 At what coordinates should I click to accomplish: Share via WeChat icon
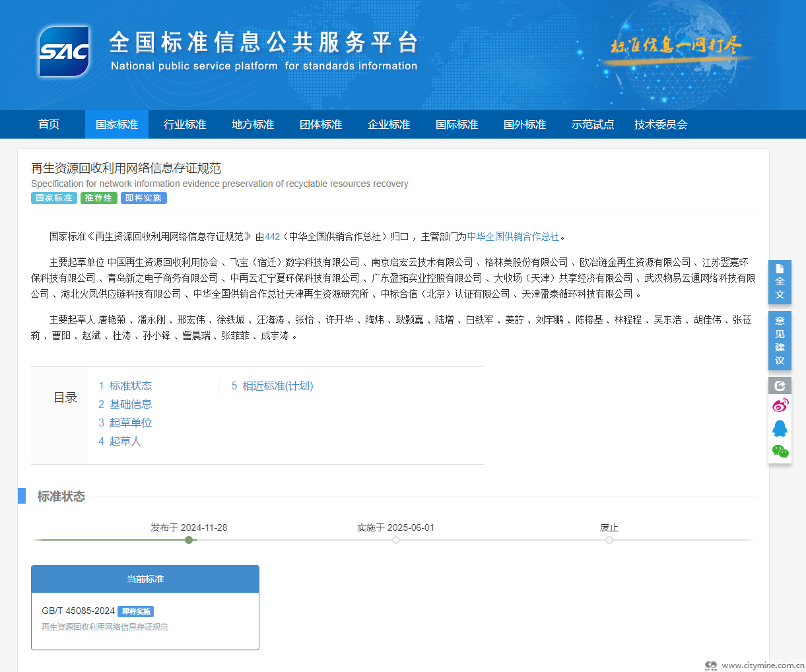(780, 452)
